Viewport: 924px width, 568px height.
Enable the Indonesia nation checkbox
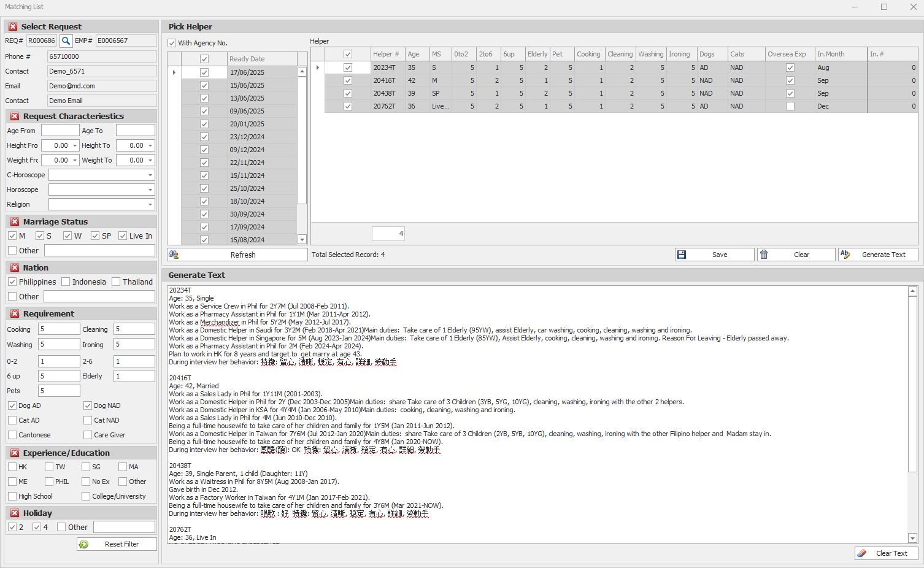coord(66,282)
